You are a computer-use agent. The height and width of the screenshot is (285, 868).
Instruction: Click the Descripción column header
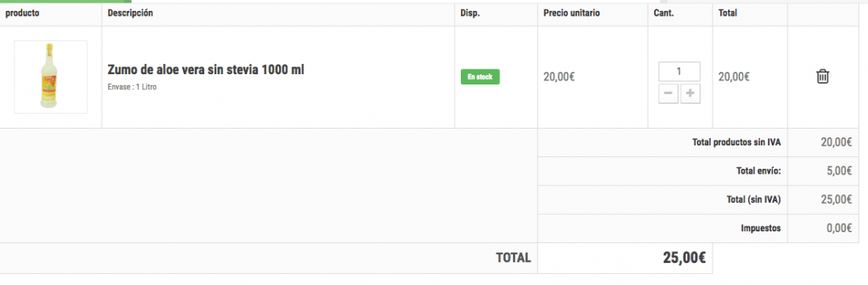pyautogui.click(x=130, y=13)
